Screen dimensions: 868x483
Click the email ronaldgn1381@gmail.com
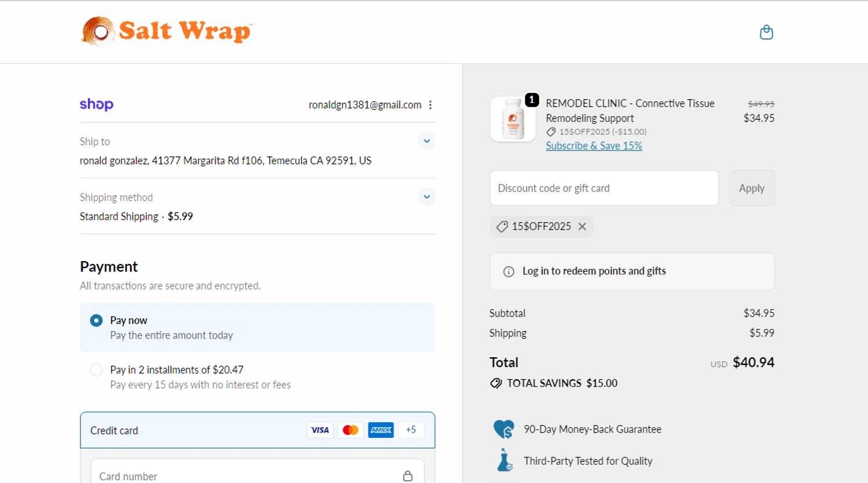(365, 105)
